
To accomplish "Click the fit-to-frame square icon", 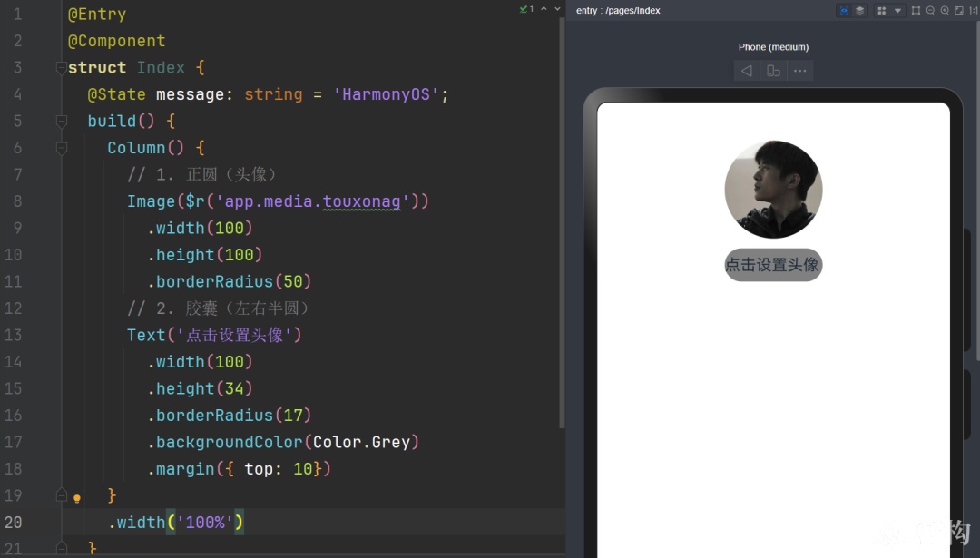I will pyautogui.click(x=916, y=11).
